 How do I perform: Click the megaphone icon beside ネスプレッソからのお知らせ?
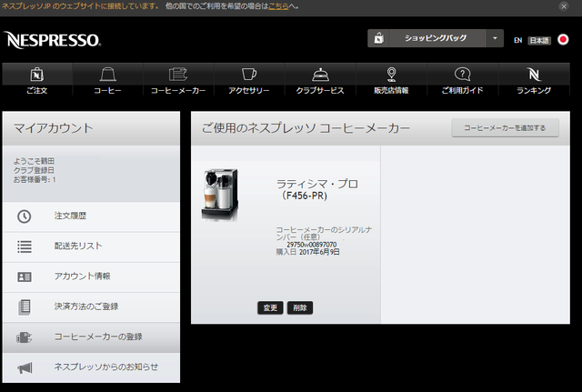click(25, 367)
